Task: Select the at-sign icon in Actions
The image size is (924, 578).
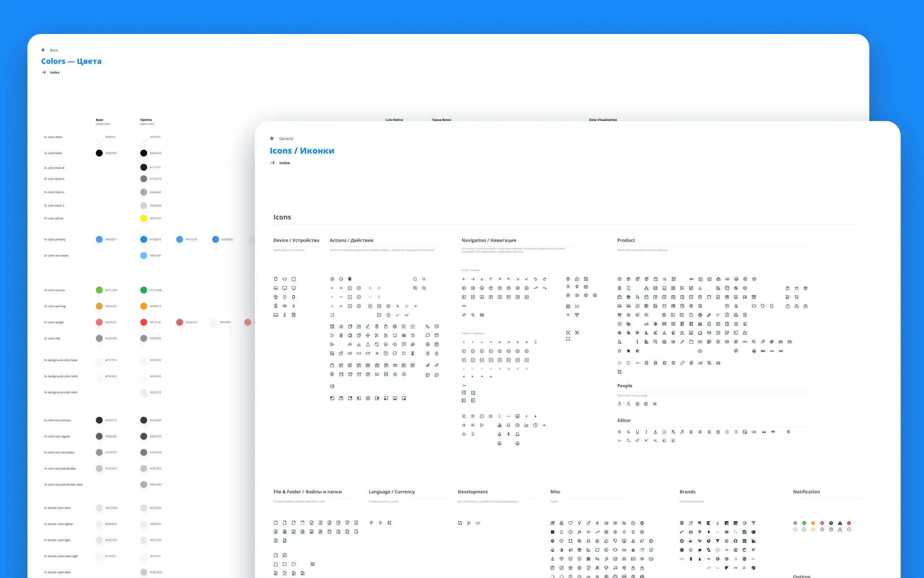Action: (428, 344)
